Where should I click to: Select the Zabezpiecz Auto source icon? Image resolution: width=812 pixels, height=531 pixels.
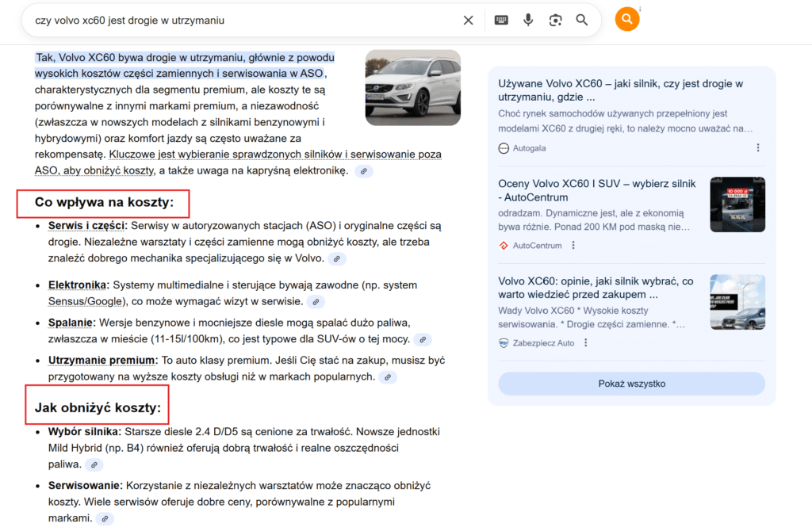pyautogui.click(x=502, y=342)
